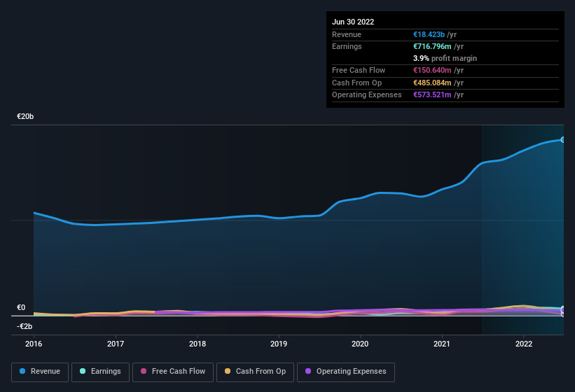Image resolution: width=575 pixels, height=392 pixels.
Task: Click the 2016 x-axis label
Action: [34, 344]
